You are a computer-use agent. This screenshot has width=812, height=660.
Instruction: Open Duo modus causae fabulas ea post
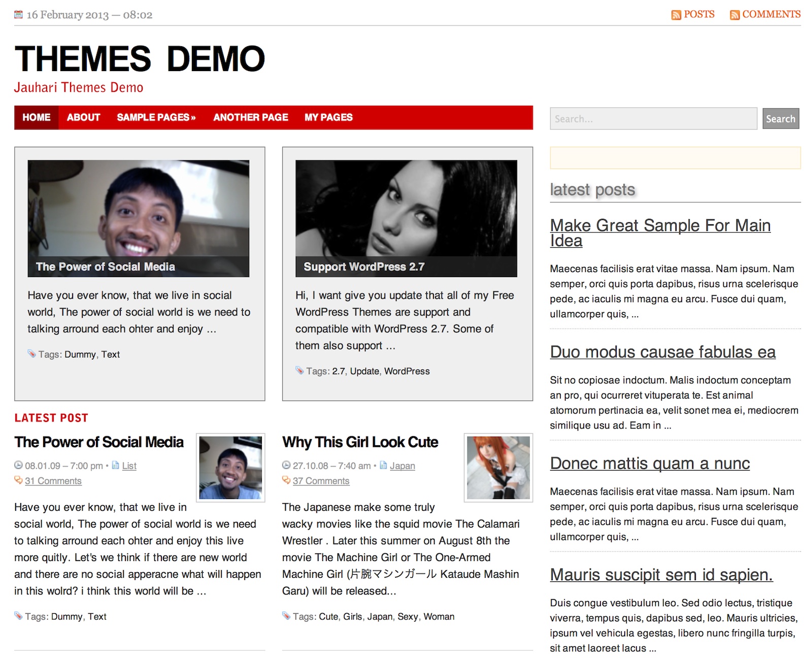coord(662,352)
